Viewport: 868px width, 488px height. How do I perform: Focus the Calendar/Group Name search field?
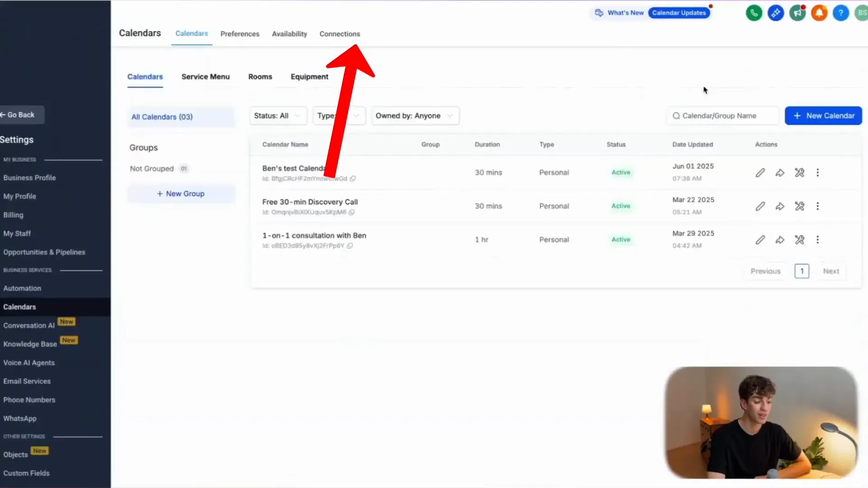(x=723, y=116)
